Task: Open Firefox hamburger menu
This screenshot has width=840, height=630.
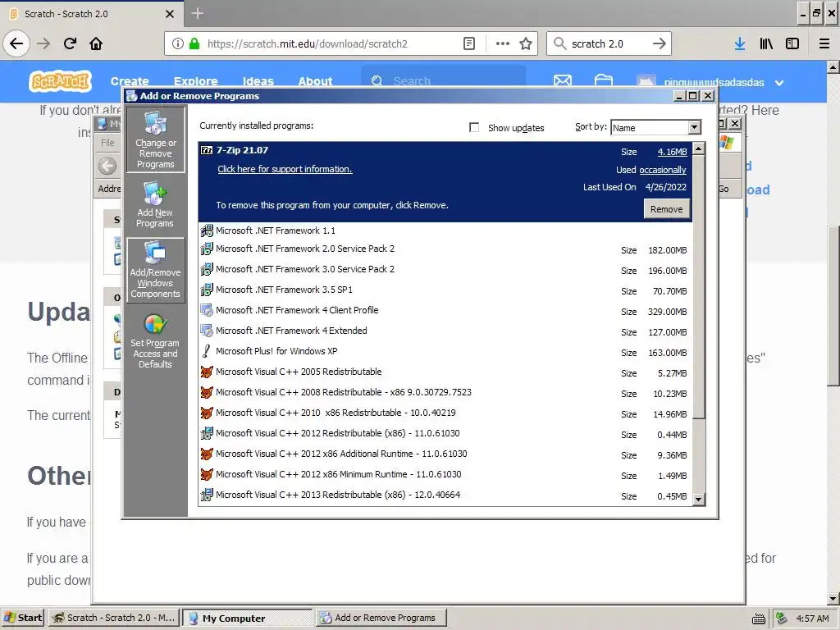Action: [824, 44]
